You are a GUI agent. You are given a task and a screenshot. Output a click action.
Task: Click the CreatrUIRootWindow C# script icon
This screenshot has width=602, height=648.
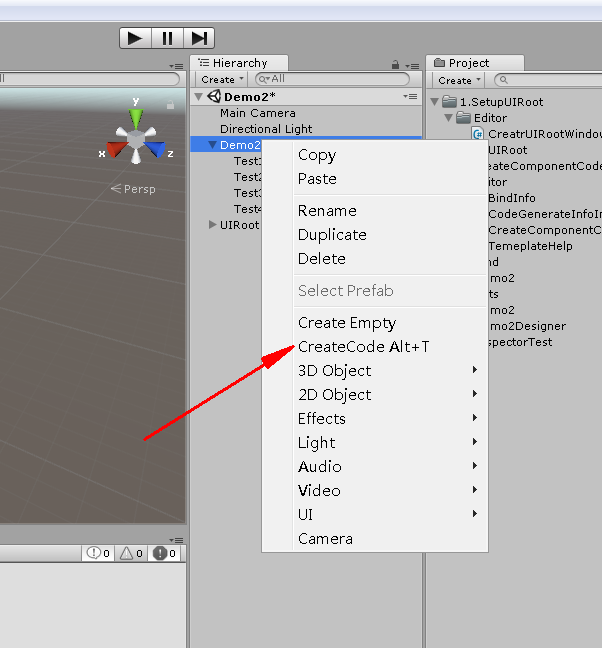[478, 134]
